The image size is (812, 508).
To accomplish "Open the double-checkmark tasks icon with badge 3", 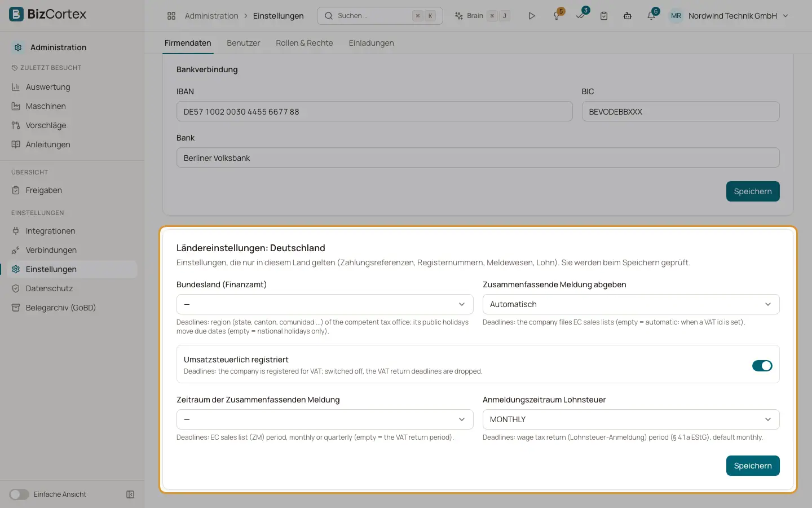I will pyautogui.click(x=580, y=16).
